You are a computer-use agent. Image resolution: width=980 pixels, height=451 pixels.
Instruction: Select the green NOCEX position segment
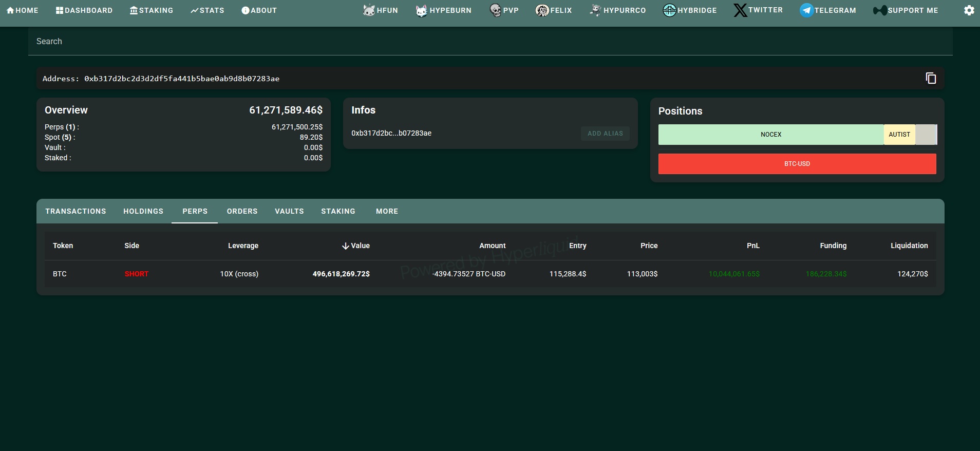click(x=770, y=135)
